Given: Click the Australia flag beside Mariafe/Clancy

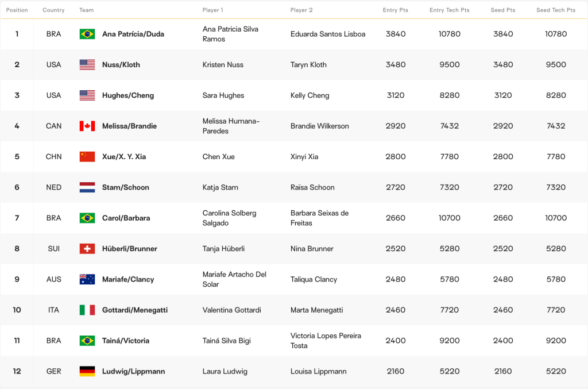Looking at the screenshot, I should [87, 279].
